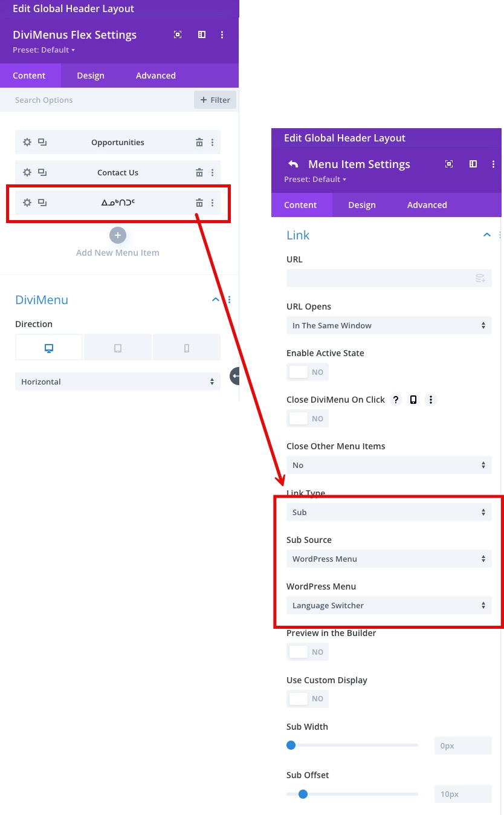Toggle Preview in the Builder switch
Screen dimensions: 504x815
pos(307,652)
